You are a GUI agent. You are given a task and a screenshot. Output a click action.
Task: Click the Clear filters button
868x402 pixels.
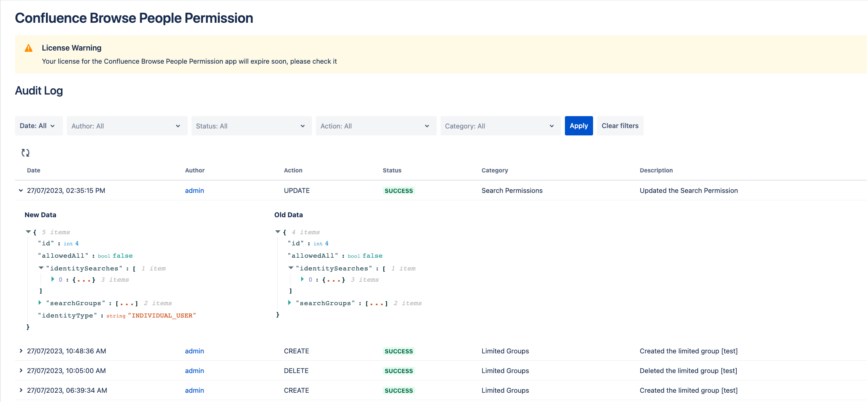click(620, 126)
